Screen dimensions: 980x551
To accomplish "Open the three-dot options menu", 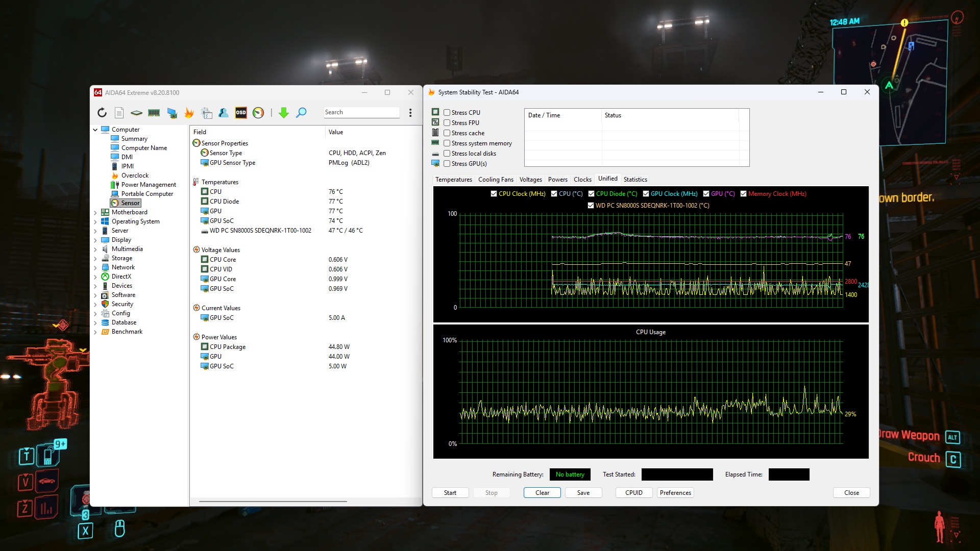I will 410,113.
